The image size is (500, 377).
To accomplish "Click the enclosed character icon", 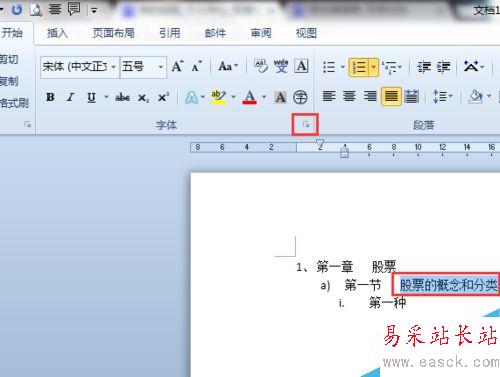I will (300, 97).
